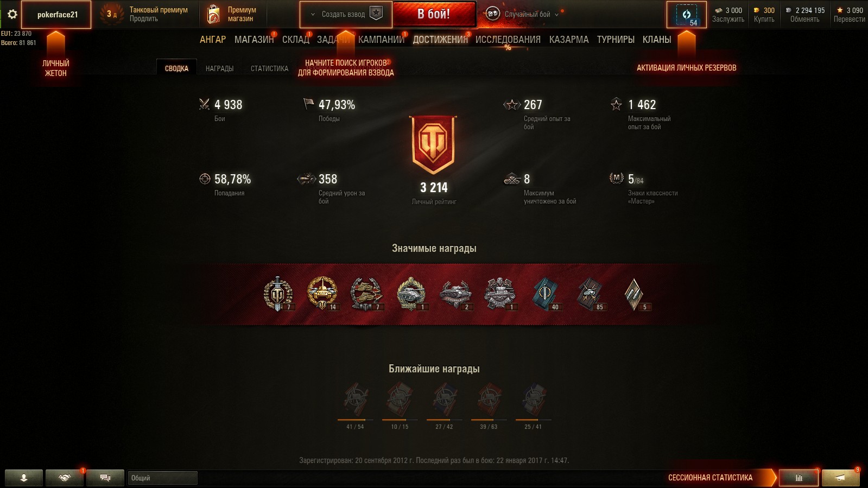868x488 pixels.
Task: Open the notifications megaphone icon
Action: [840, 478]
